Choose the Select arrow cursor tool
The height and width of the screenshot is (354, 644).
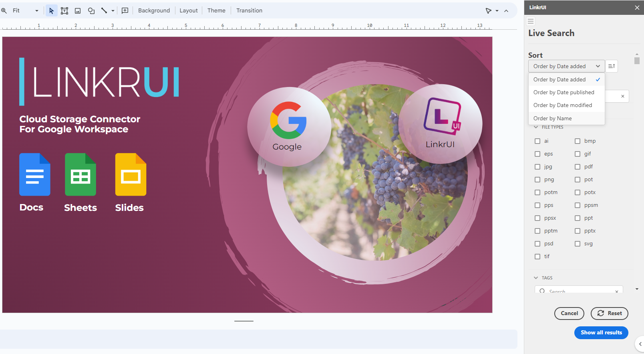(51, 11)
